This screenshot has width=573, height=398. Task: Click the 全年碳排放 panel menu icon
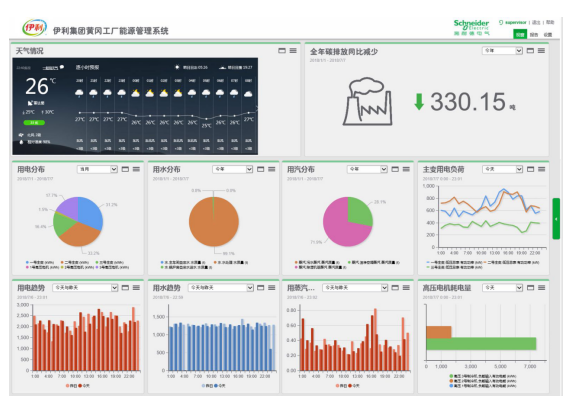coord(542,51)
